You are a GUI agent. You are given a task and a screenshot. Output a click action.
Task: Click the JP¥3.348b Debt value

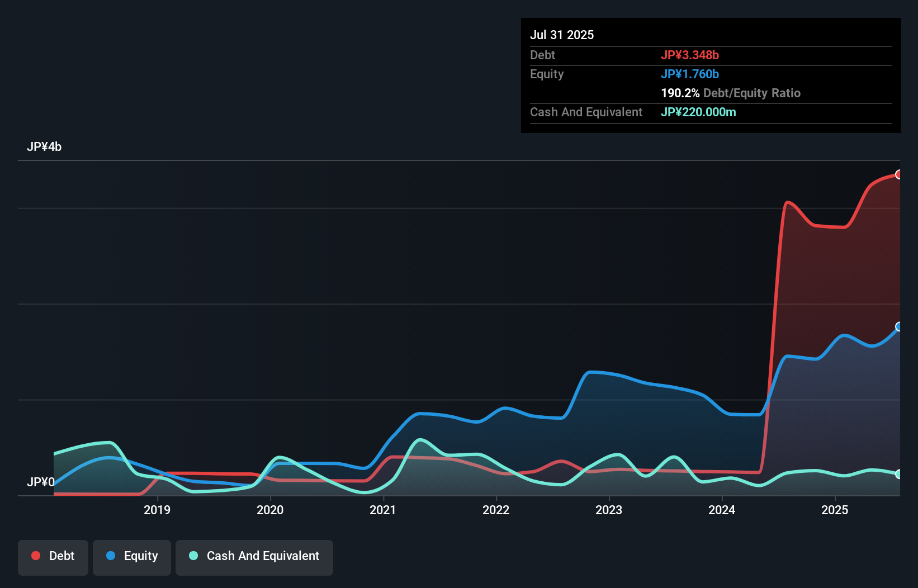[690, 55]
